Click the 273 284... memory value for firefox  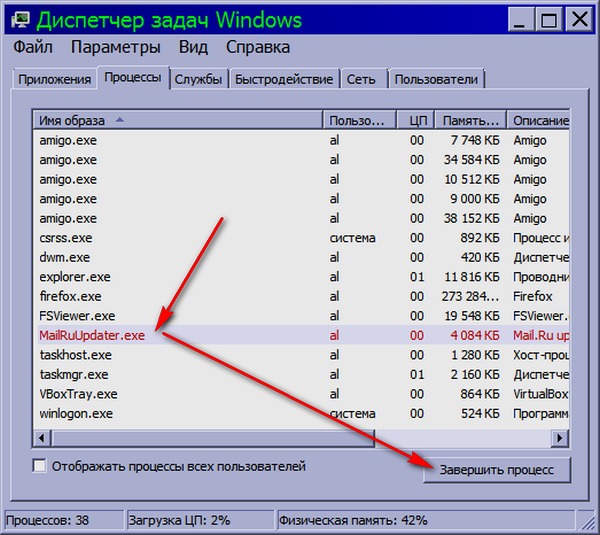[470, 297]
